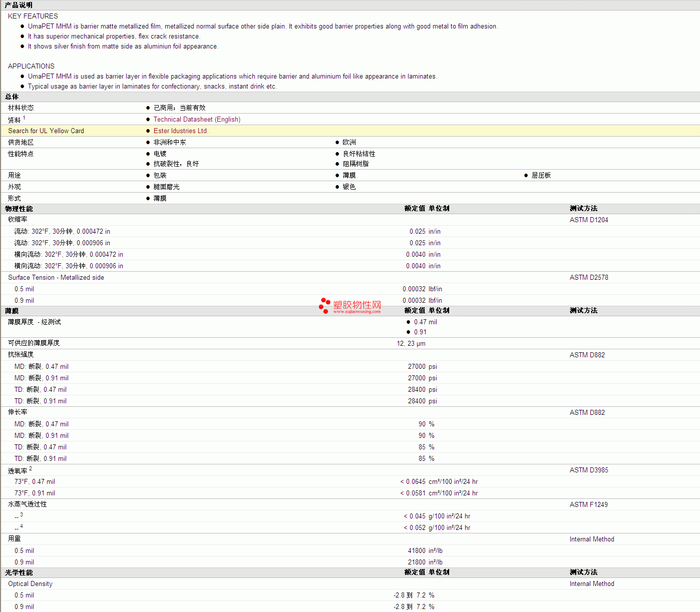
Task: Click the 非洲和中东 region entry
Action: (170, 143)
